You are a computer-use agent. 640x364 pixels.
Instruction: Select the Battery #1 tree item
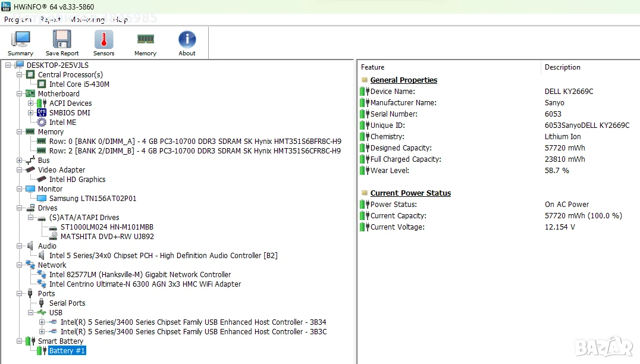coord(67,350)
